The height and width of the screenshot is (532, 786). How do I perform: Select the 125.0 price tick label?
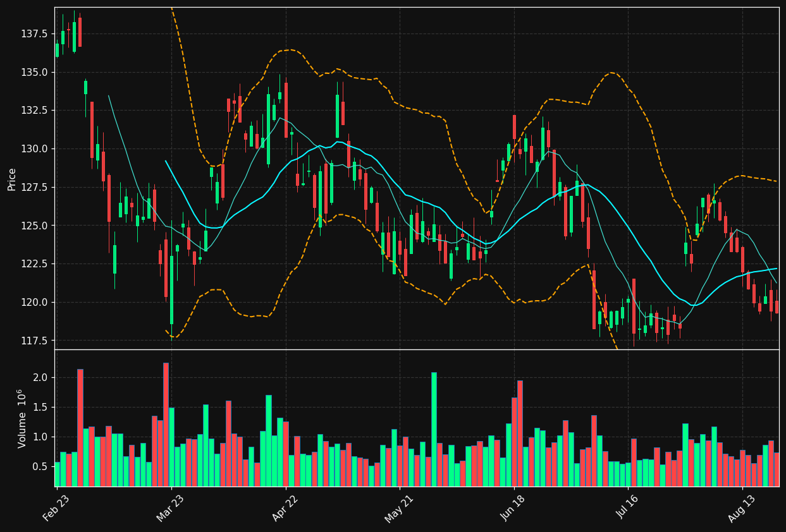34,225
